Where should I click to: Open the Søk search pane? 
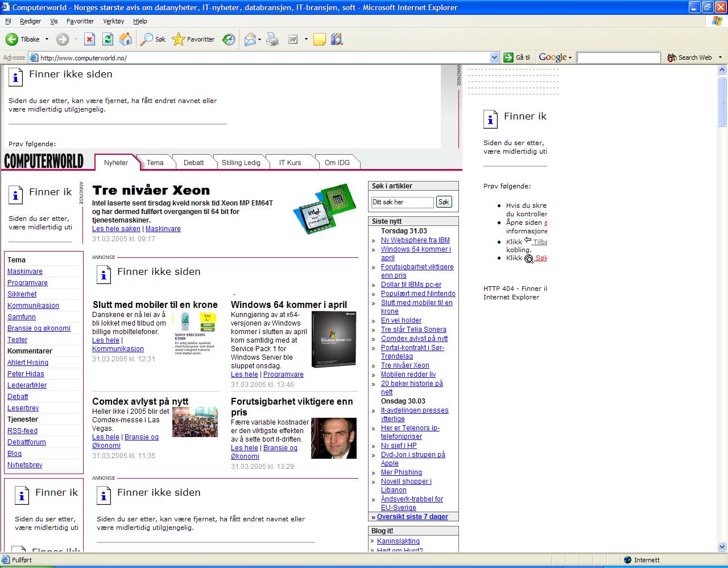(153, 39)
